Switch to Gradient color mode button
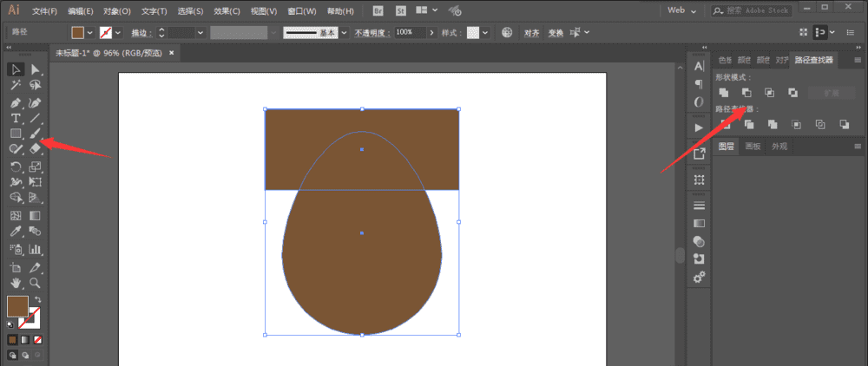This screenshot has height=366, width=868. click(x=25, y=339)
